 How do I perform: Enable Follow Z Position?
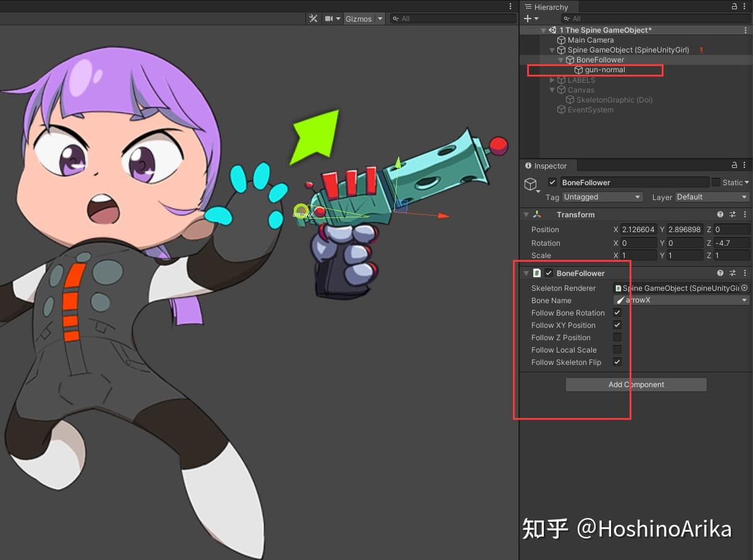coord(617,337)
